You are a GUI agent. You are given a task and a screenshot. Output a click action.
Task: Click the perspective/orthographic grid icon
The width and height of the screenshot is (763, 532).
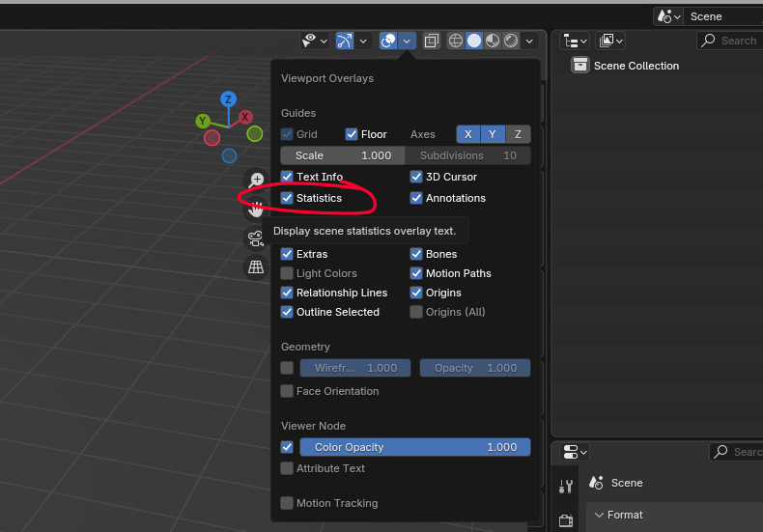(x=256, y=267)
